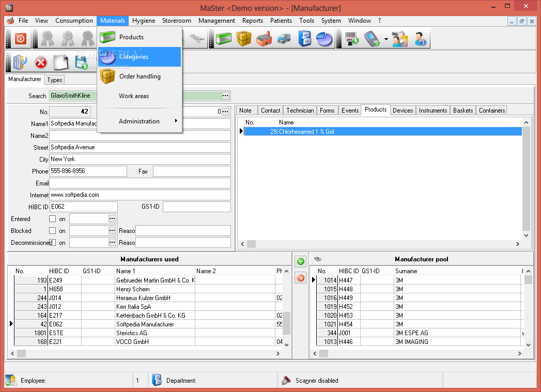Select Products in Materials menu

140,37
